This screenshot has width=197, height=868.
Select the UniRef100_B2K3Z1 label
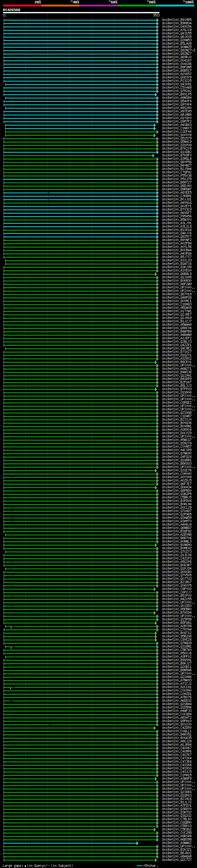[x=176, y=850]
